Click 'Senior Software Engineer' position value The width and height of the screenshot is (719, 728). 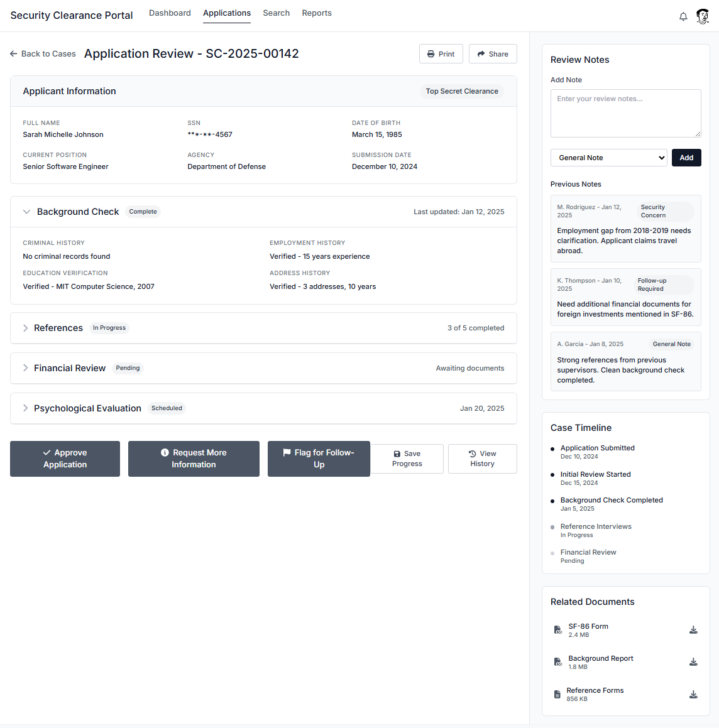65,166
